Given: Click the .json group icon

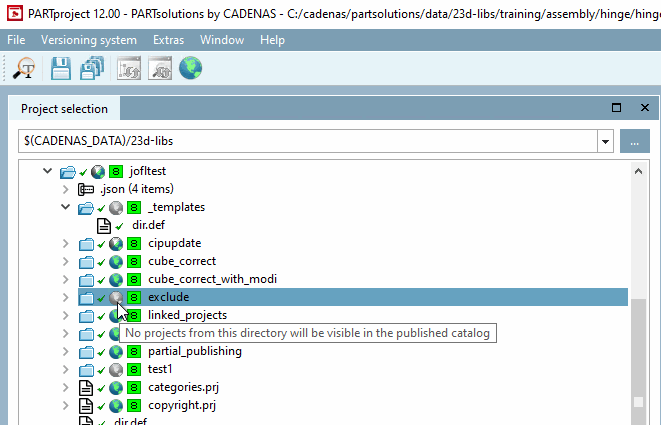Looking at the screenshot, I should click(x=86, y=190).
